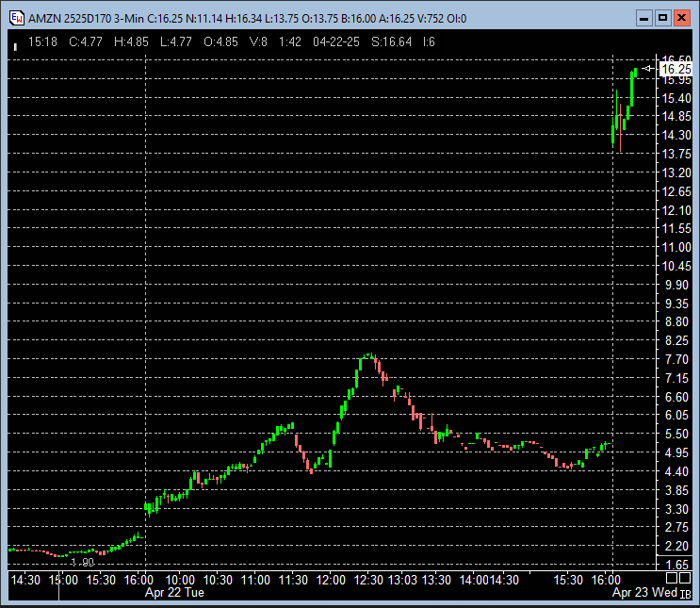Click the 14:00 time axis label

(474, 580)
